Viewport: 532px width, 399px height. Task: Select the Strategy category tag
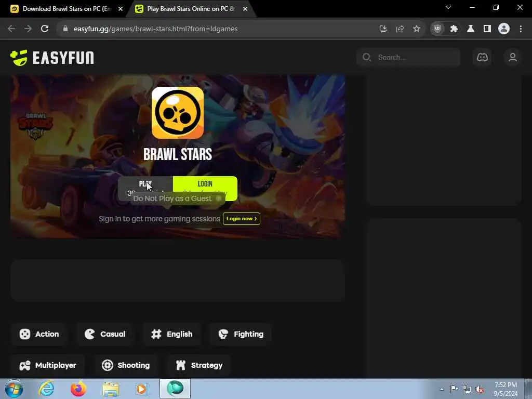199,365
